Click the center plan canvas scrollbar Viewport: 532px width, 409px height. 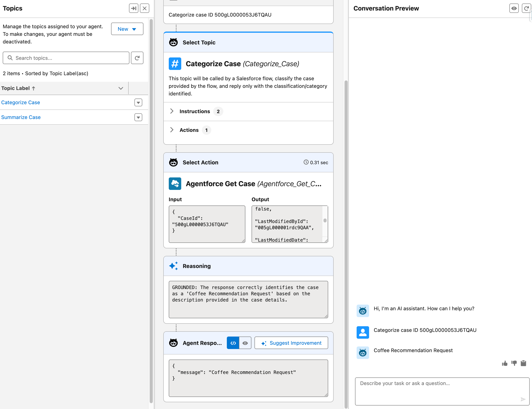[346, 244]
